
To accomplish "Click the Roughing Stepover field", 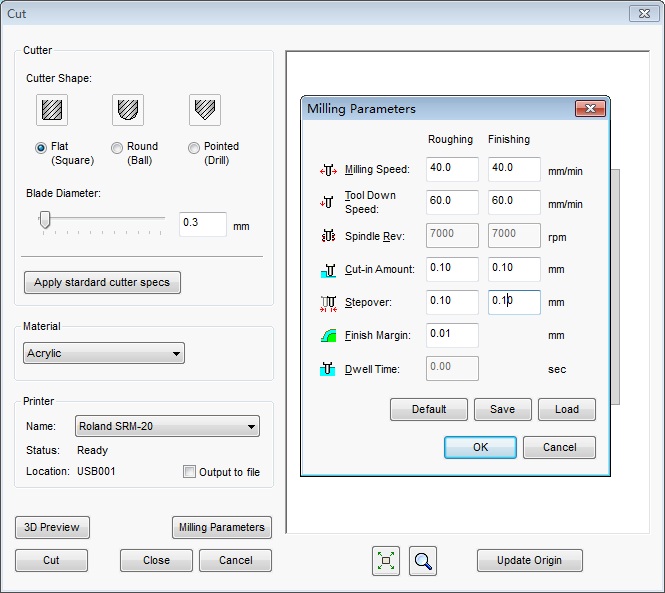I will click(452, 302).
